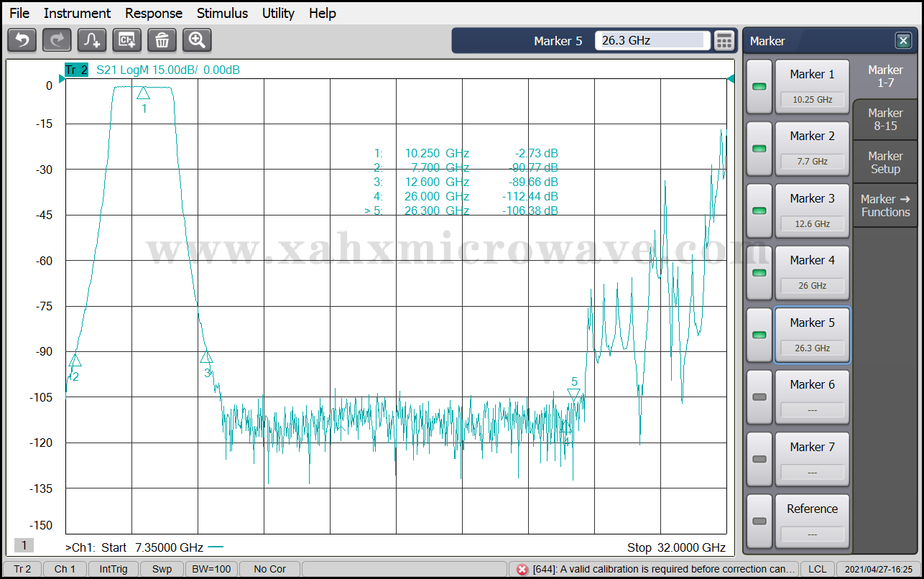
Task: Click the calibration error message [644]
Action: click(x=663, y=569)
